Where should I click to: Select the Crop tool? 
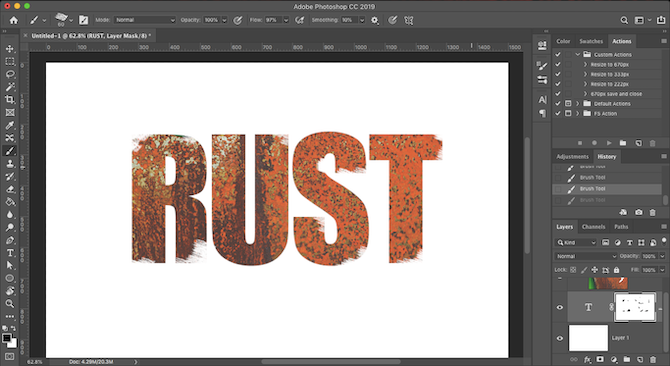click(x=10, y=100)
